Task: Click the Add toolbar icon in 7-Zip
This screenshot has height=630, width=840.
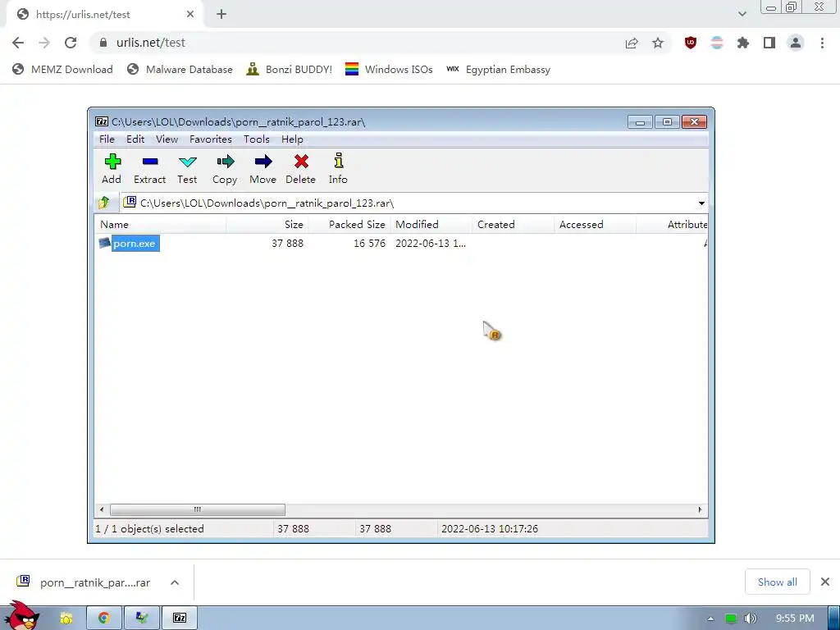Action: 112,162
